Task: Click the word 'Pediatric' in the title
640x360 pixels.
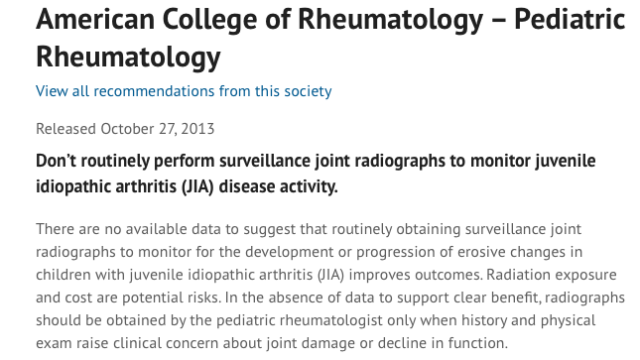Action: 570,19
